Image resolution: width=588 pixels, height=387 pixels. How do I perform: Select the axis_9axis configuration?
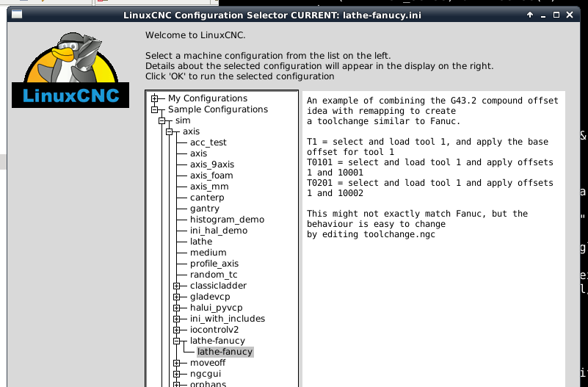tap(212, 164)
